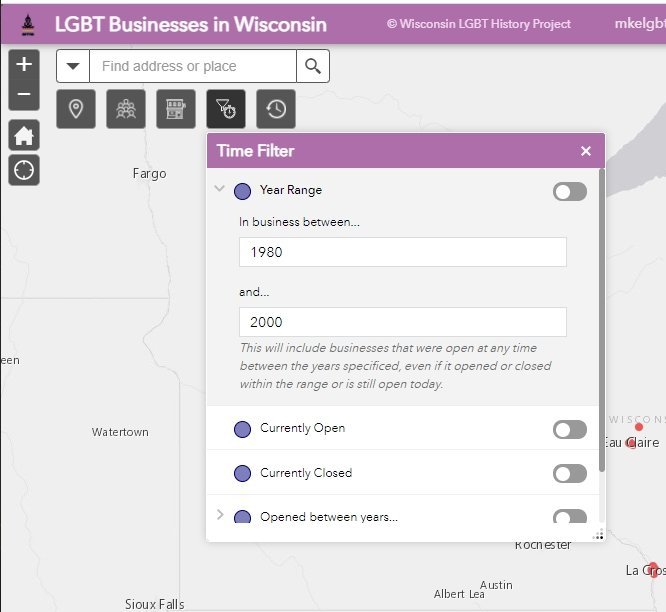Open the search source dropdown arrow
666x612 pixels.
[x=73, y=66]
